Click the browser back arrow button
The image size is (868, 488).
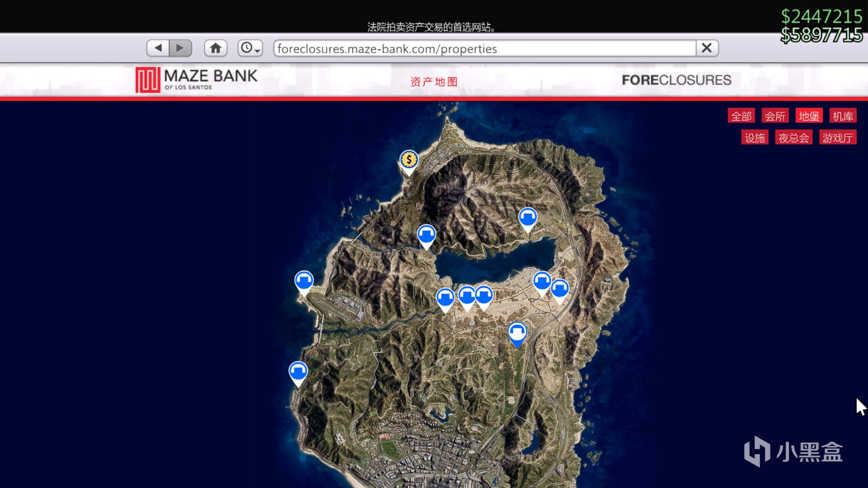point(158,48)
